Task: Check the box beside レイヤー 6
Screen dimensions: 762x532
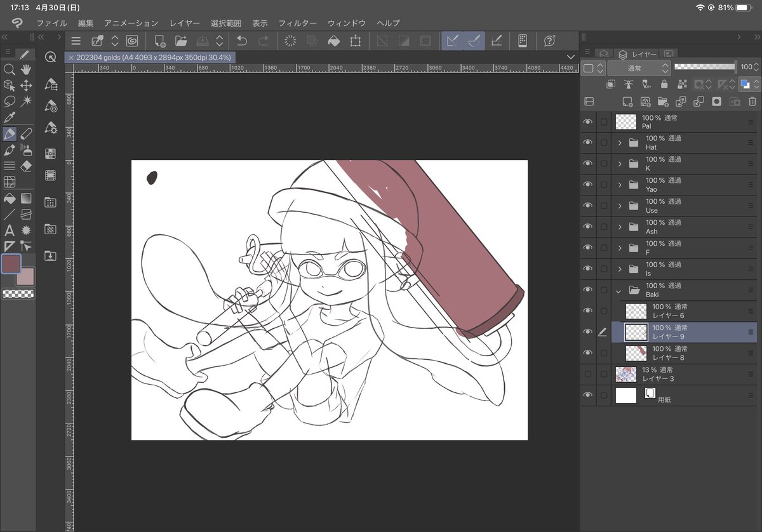Action: point(604,310)
